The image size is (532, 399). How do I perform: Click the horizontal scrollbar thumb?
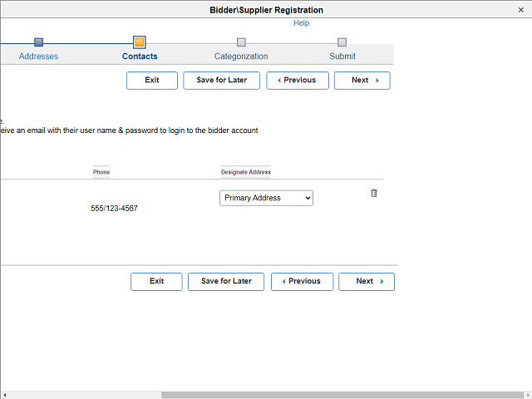pyautogui.click(x=342, y=395)
